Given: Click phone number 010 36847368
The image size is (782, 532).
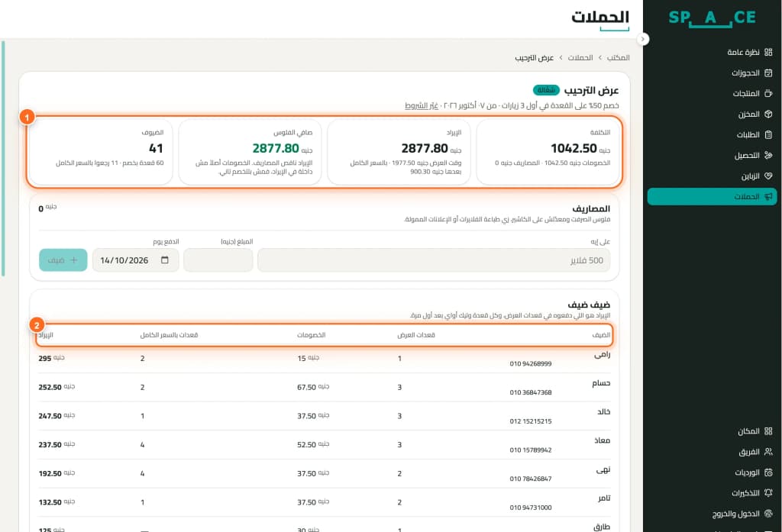Looking at the screenshot, I should click(531, 392).
